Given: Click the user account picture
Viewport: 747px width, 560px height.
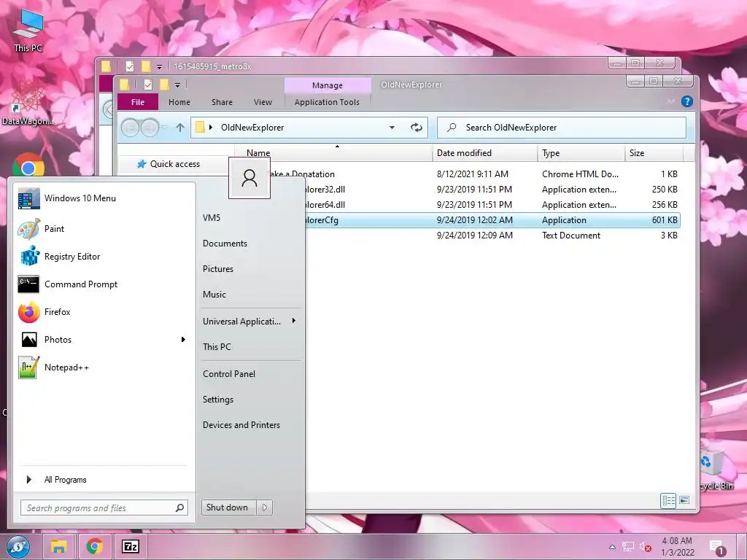Looking at the screenshot, I should 249,178.
